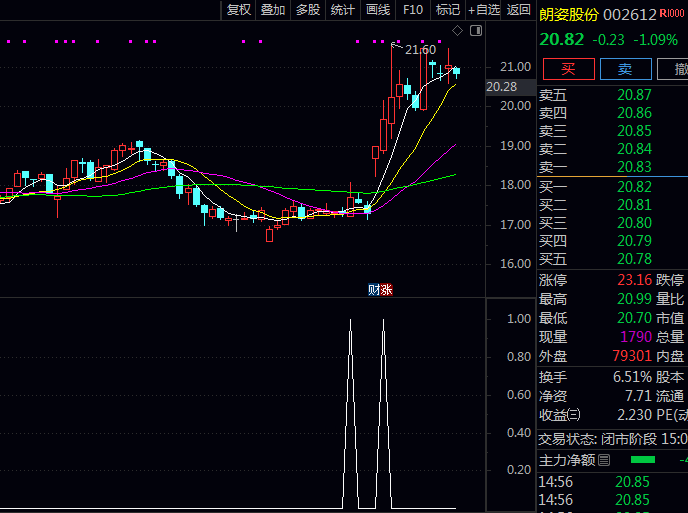688x513 pixels.
Task: Click the 财 finance marker on chart
Action: (x=374, y=290)
